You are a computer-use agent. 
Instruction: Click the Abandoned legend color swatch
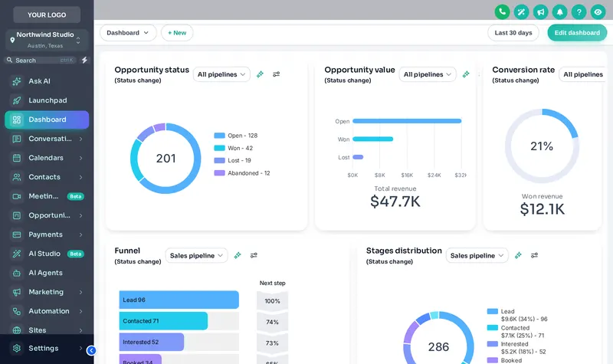pyautogui.click(x=219, y=173)
